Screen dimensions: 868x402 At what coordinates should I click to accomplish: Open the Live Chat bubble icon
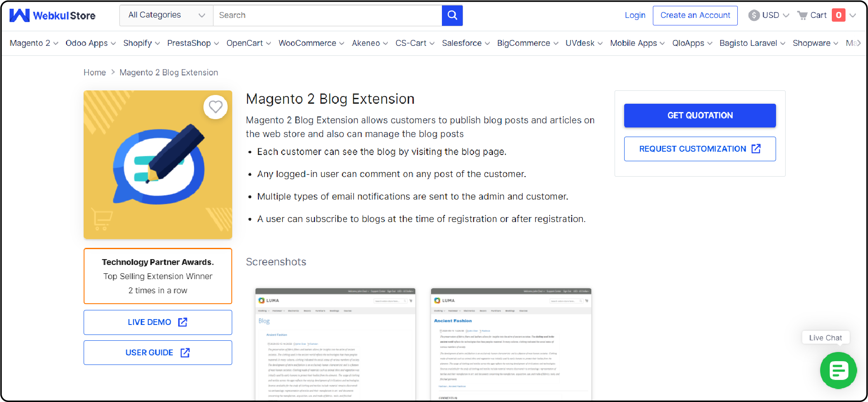tap(838, 370)
